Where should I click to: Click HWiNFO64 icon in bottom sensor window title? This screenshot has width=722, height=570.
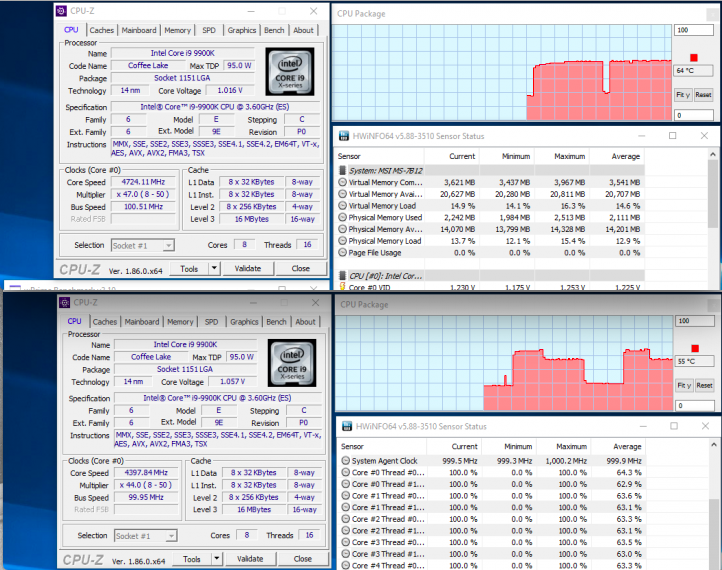click(x=347, y=426)
